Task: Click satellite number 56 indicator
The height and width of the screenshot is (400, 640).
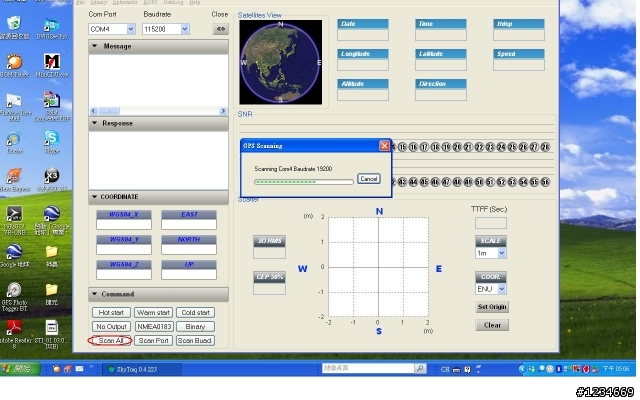Action: tap(545, 182)
